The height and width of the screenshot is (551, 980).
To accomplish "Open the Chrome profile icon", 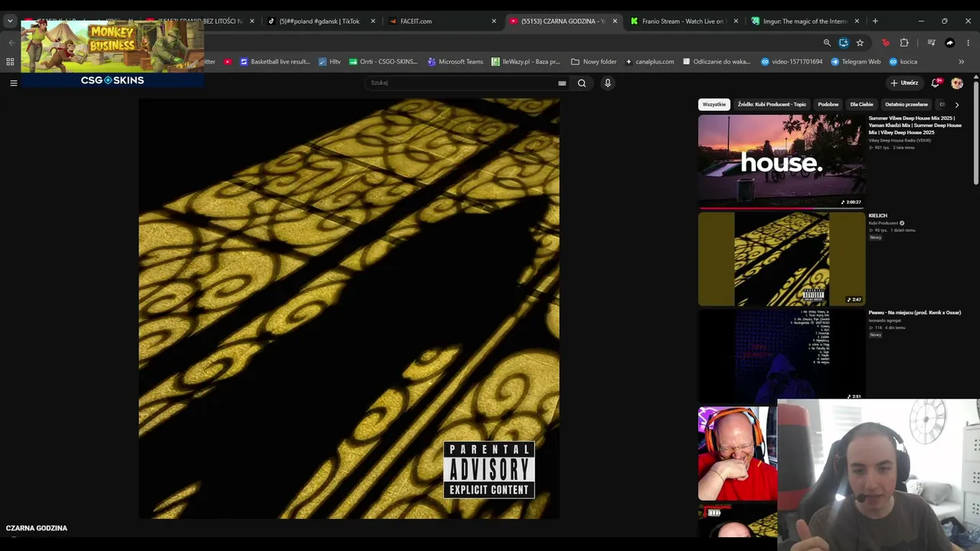I will tap(950, 43).
